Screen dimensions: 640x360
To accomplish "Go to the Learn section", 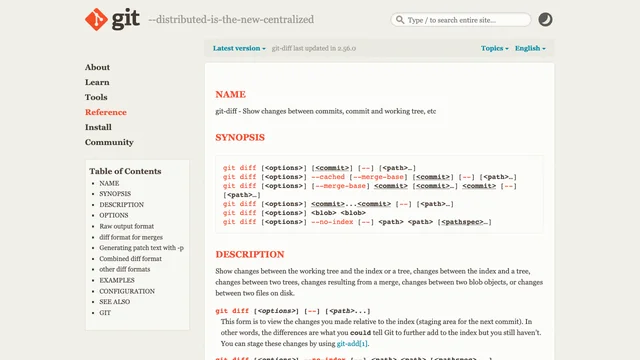I will click(x=97, y=82).
